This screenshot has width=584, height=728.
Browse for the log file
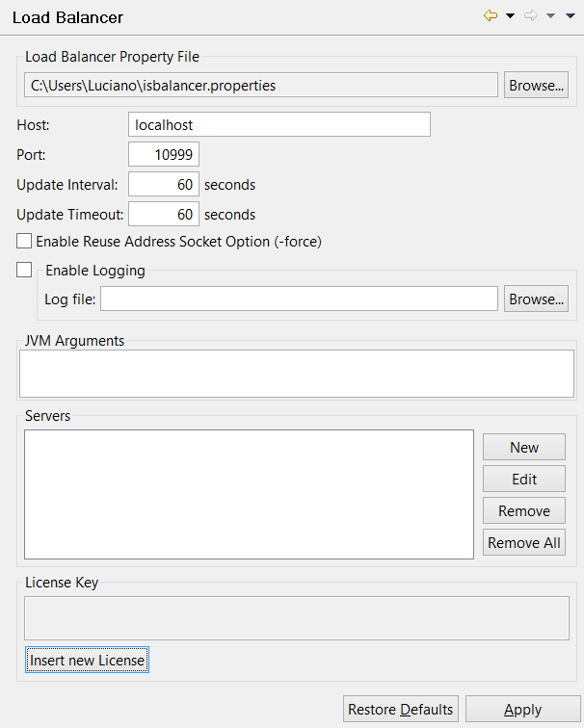tap(536, 299)
